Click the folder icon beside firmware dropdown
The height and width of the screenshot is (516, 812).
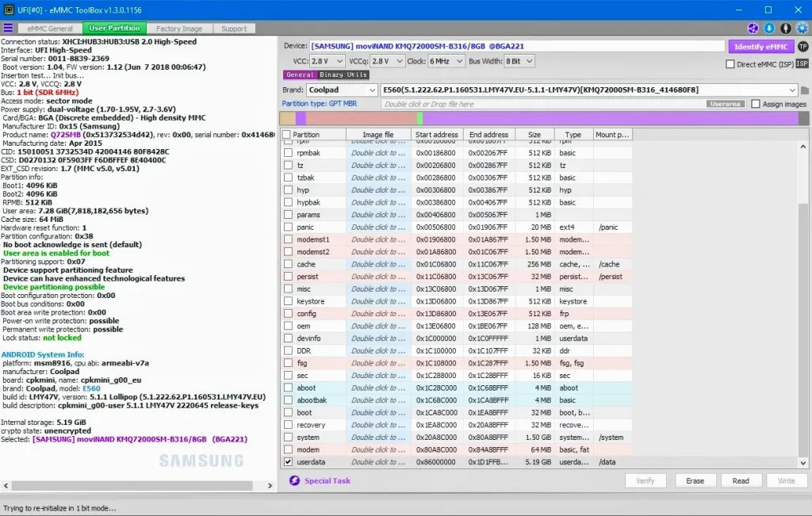[x=804, y=90]
